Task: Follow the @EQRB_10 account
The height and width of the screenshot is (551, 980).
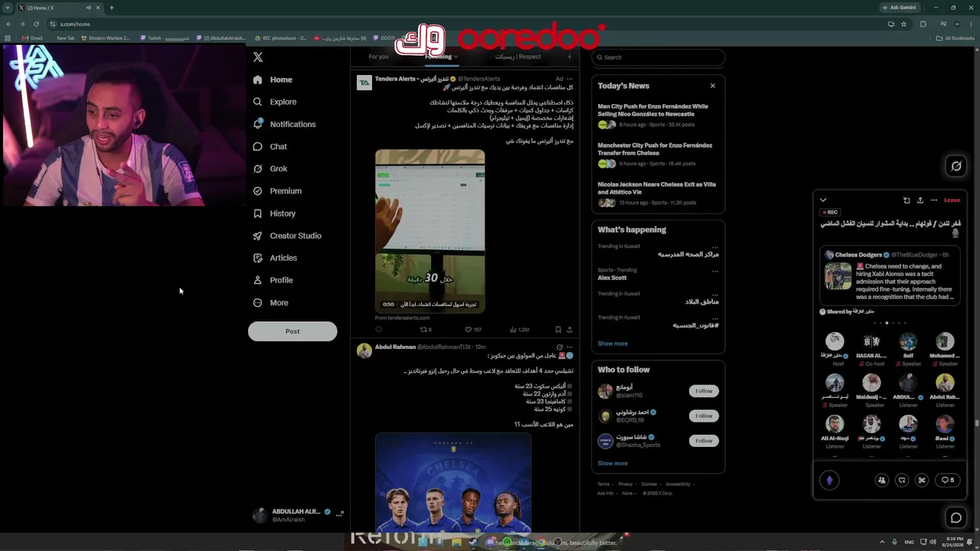Action: [x=704, y=416]
